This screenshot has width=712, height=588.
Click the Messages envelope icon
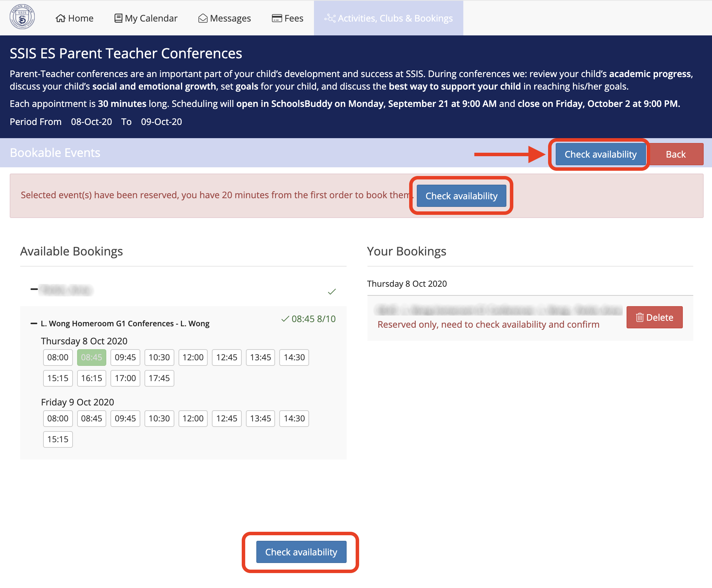203,18
